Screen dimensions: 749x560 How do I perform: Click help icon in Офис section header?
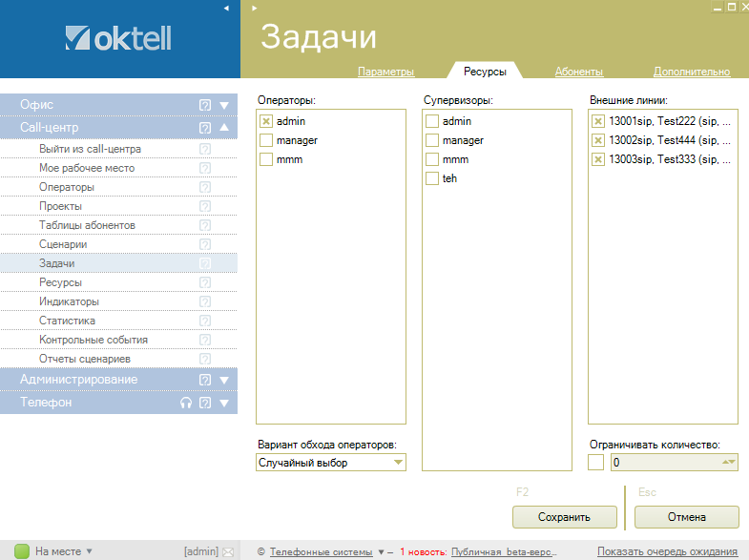(204, 105)
